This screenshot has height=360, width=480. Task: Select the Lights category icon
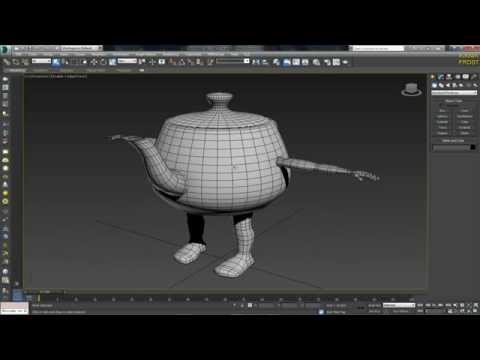(x=448, y=85)
